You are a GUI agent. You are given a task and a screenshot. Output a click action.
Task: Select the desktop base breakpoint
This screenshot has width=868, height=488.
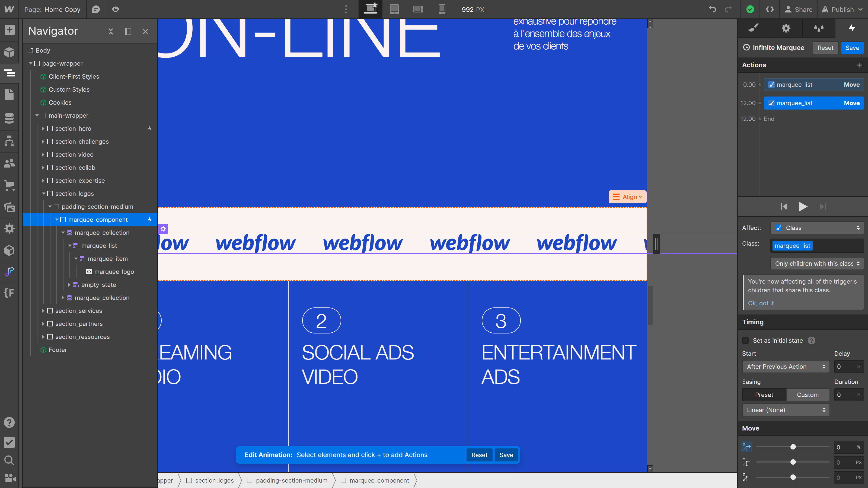[x=371, y=9]
